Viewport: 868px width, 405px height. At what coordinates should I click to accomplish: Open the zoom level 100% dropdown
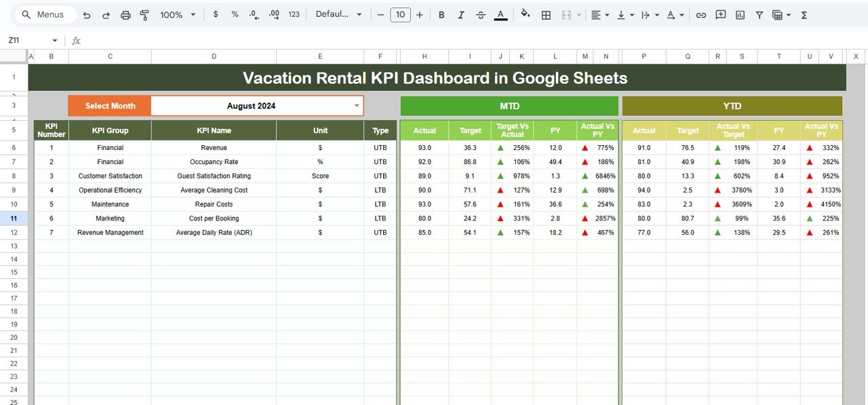coord(172,14)
